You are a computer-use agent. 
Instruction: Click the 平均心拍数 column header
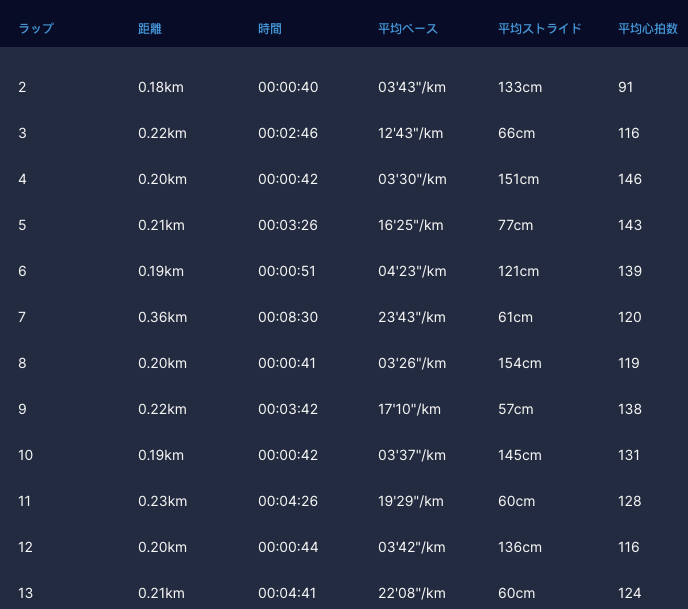(648, 29)
